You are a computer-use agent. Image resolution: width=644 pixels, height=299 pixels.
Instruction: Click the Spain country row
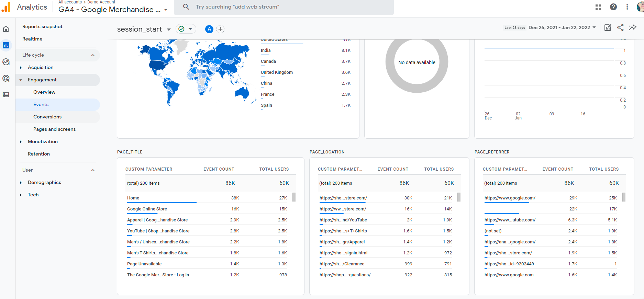point(306,105)
